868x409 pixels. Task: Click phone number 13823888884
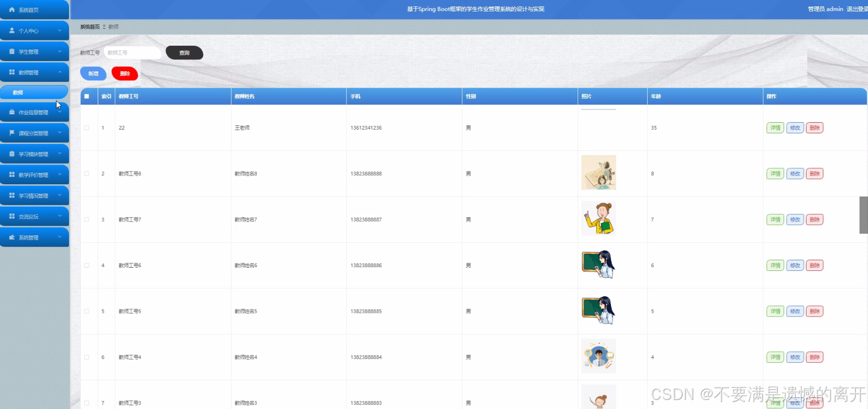(x=366, y=357)
